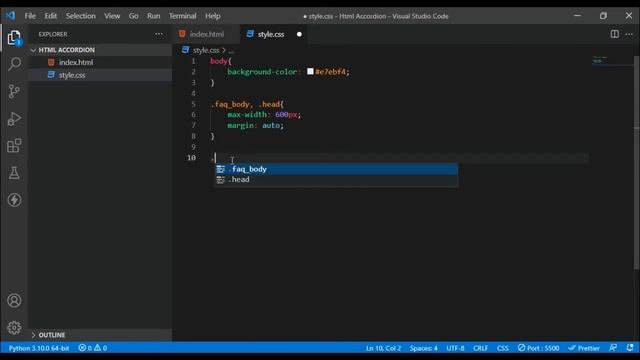This screenshot has width=640, height=360.
Task: Click Port : 5500 live server button
Action: 538,348
